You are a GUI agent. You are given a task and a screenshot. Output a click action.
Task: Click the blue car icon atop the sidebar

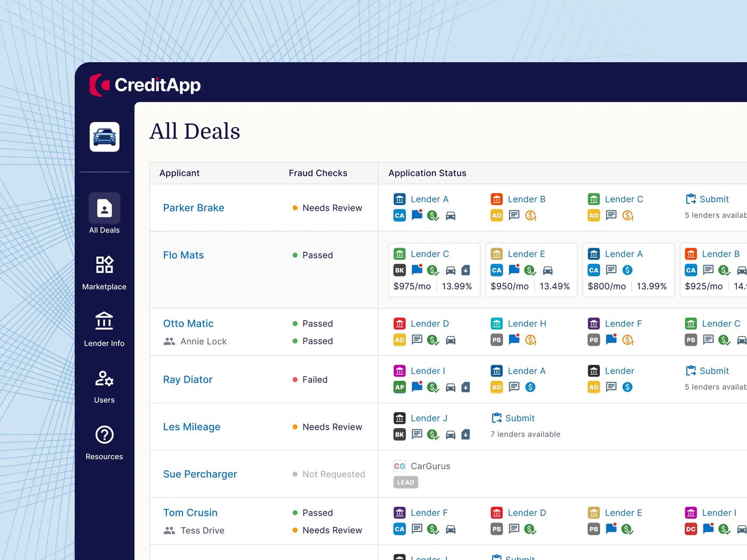pyautogui.click(x=104, y=136)
